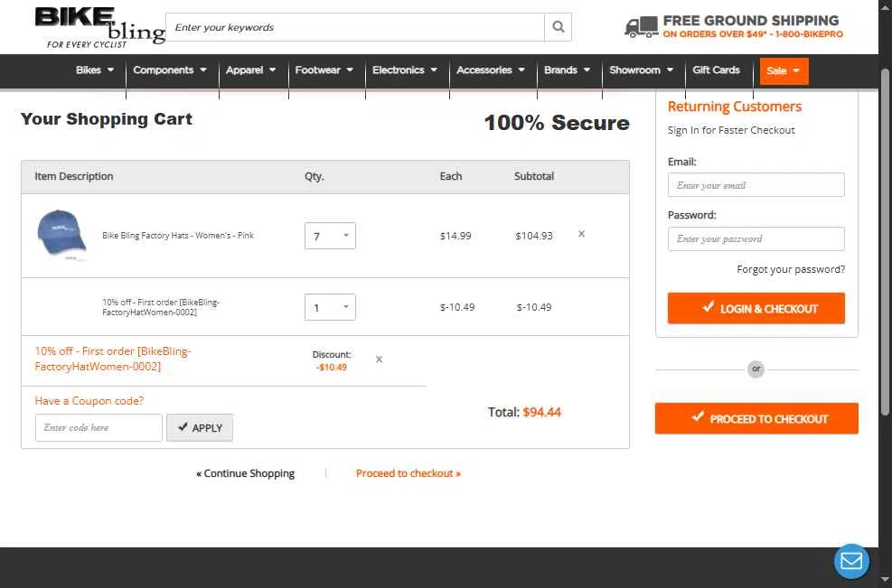Image resolution: width=892 pixels, height=588 pixels.
Task: Expand the Apparel menu
Action: click(x=251, y=70)
